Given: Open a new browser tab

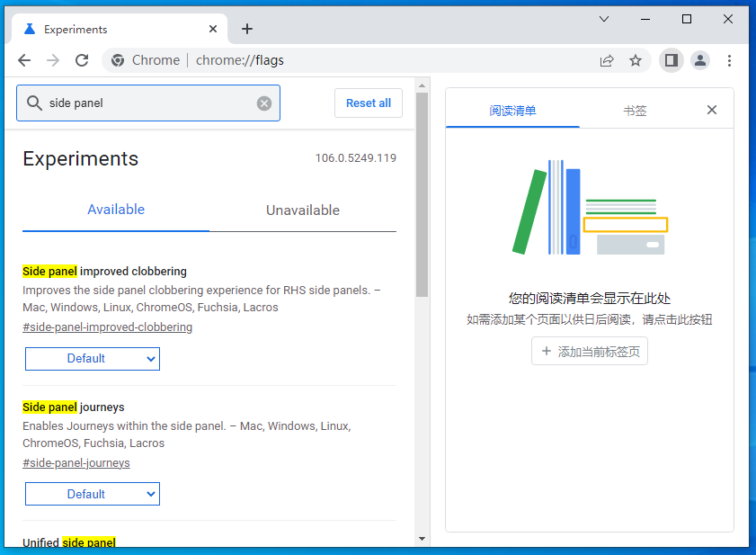Looking at the screenshot, I should click(247, 29).
